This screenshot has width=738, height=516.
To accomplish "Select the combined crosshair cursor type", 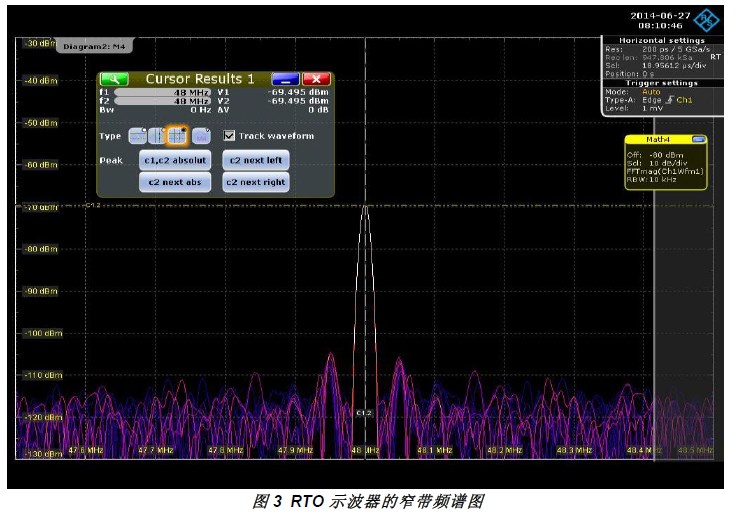I will click(x=177, y=136).
